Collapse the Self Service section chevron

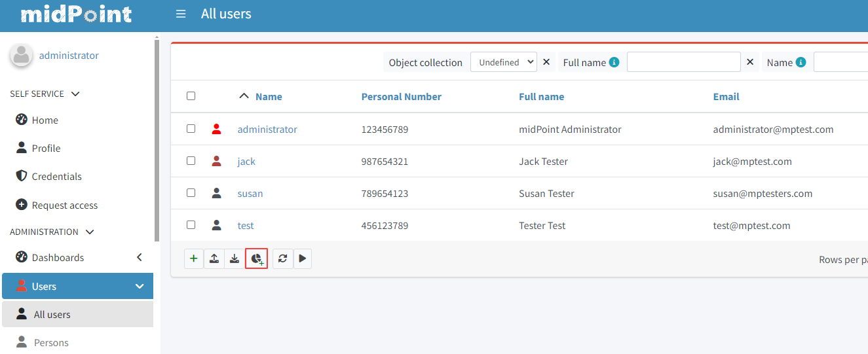click(75, 94)
